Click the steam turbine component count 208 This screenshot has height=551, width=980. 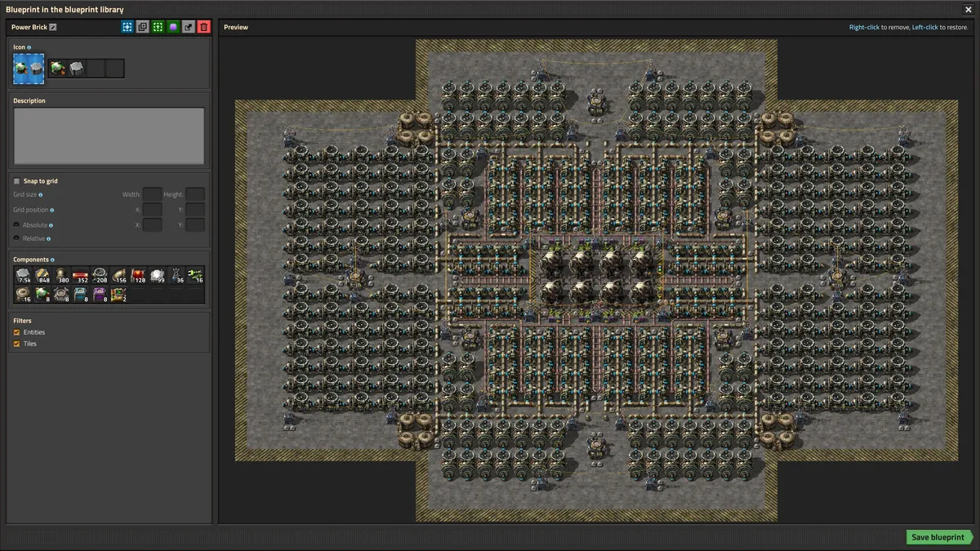[x=100, y=275]
